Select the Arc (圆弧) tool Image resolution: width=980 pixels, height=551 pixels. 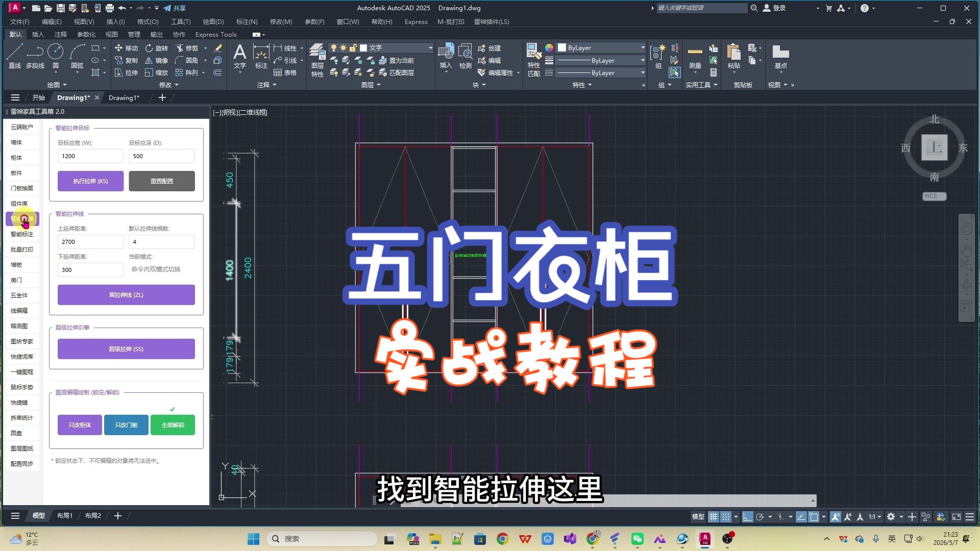[x=77, y=56]
